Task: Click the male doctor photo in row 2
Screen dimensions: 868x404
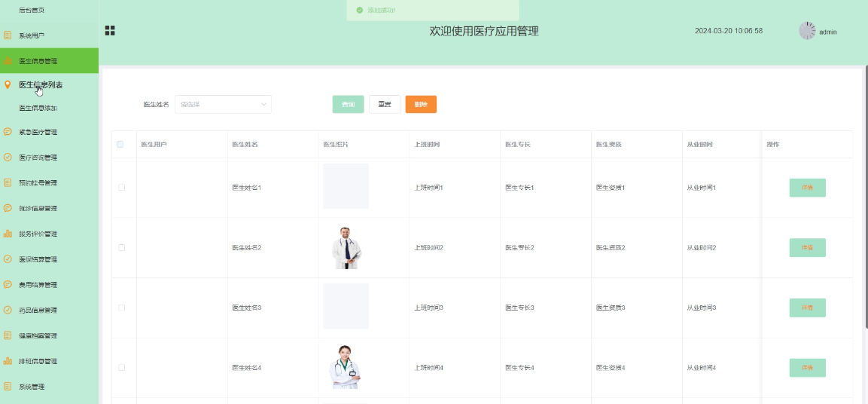Action: [346, 248]
